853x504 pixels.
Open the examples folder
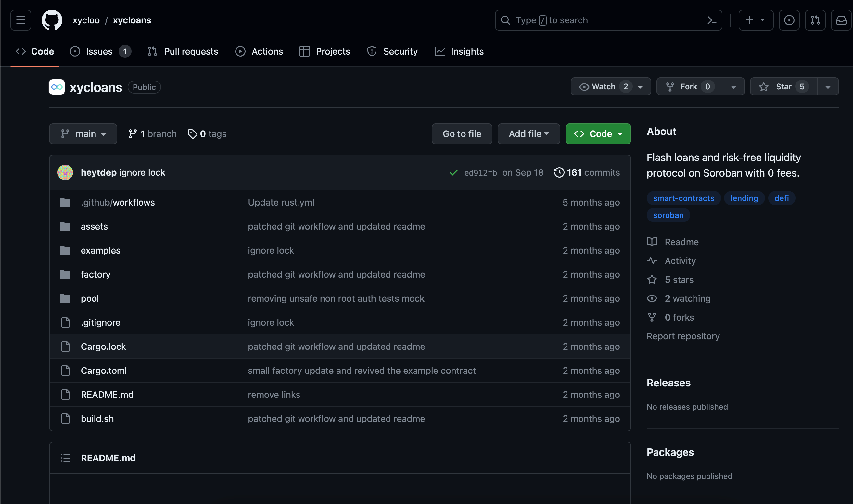[101, 250]
